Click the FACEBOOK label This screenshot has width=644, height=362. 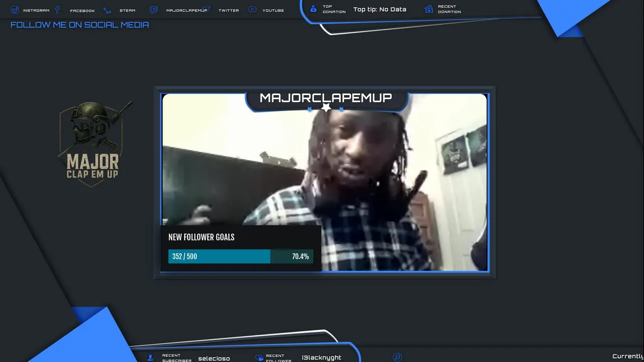pyautogui.click(x=83, y=11)
